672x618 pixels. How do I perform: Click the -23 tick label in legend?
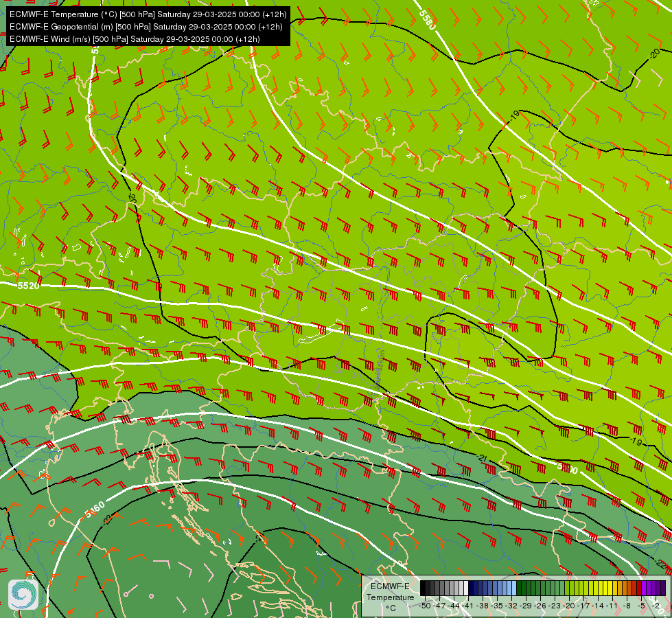click(555, 606)
